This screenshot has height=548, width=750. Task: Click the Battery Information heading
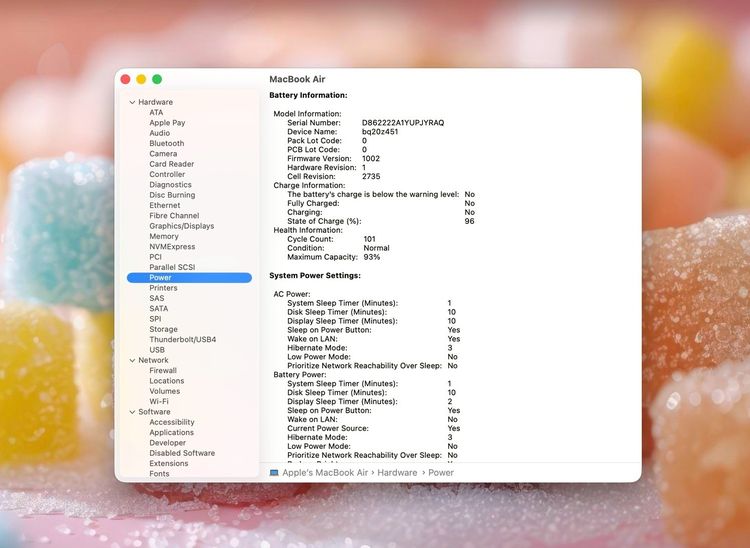(308, 95)
